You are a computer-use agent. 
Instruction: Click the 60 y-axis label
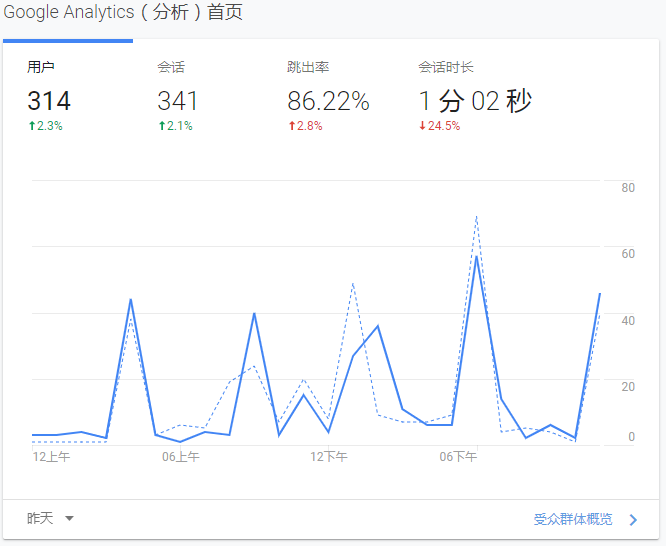[x=628, y=254]
